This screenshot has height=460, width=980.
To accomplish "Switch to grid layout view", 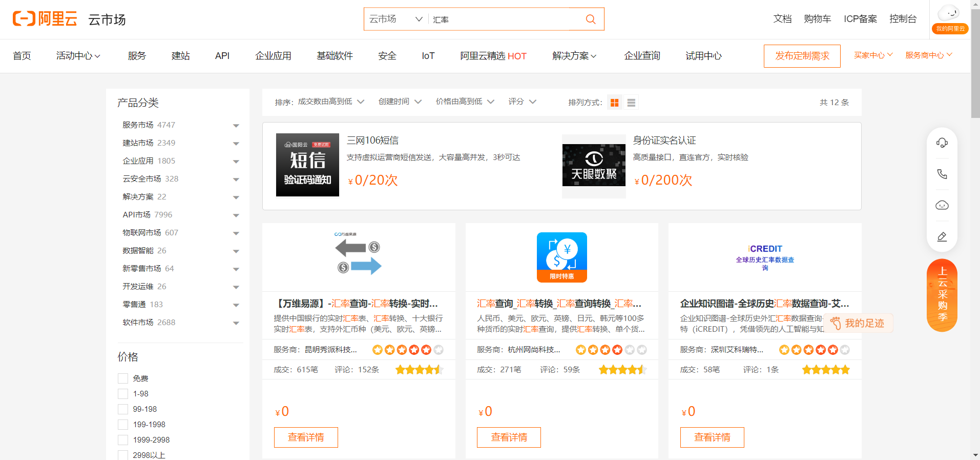I will [x=614, y=103].
